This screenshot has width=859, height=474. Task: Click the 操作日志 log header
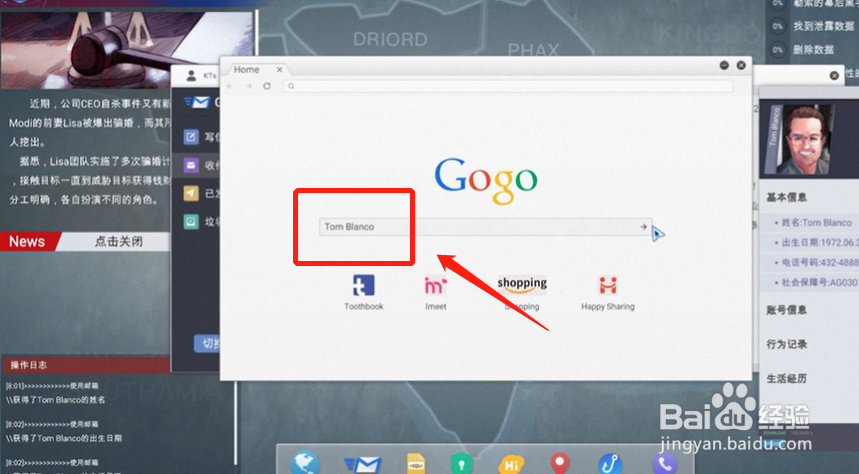click(x=85, y=365)
